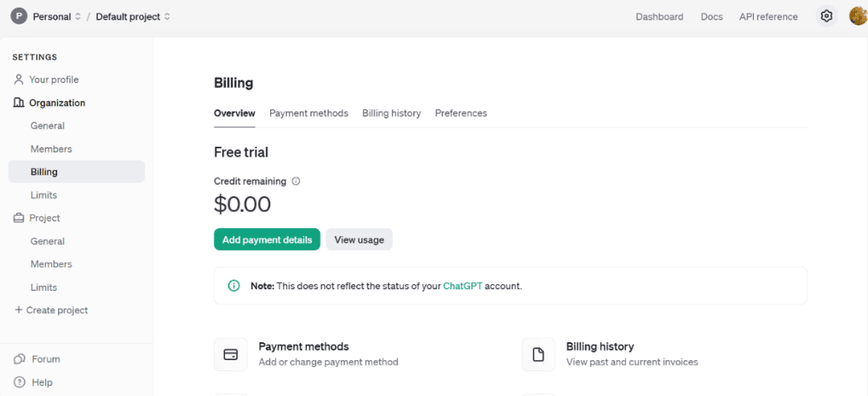Image resolution: width=868 pixels, height=396 pixels.
Task: Click the Billing page heading
Action: (234, 83)
